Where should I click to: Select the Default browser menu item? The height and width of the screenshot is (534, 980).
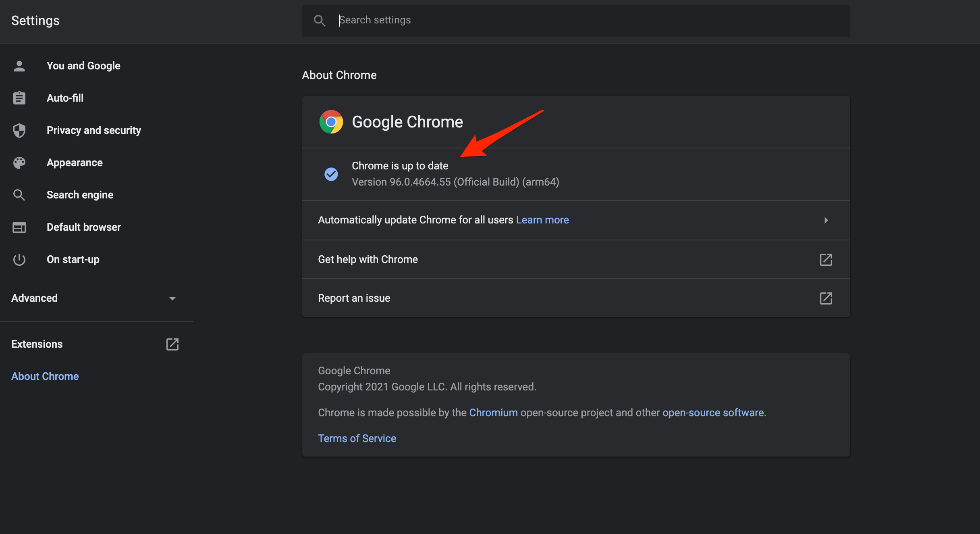pos(83,227)
